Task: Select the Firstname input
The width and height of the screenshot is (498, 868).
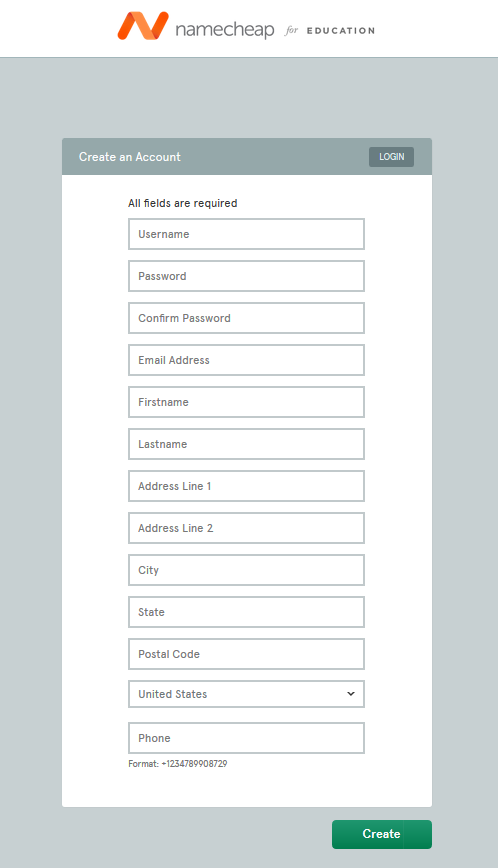Action: click(x=246, y=402)
